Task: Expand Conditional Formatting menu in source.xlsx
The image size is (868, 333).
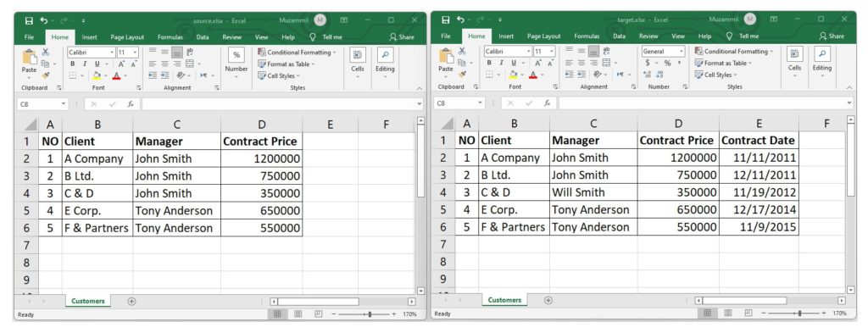Action: (298, 53)
